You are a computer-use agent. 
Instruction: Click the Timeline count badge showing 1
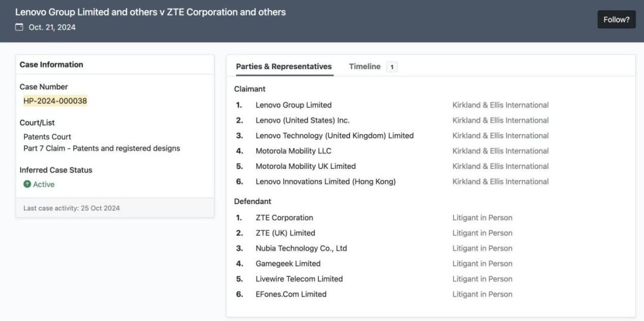[392, 67]
